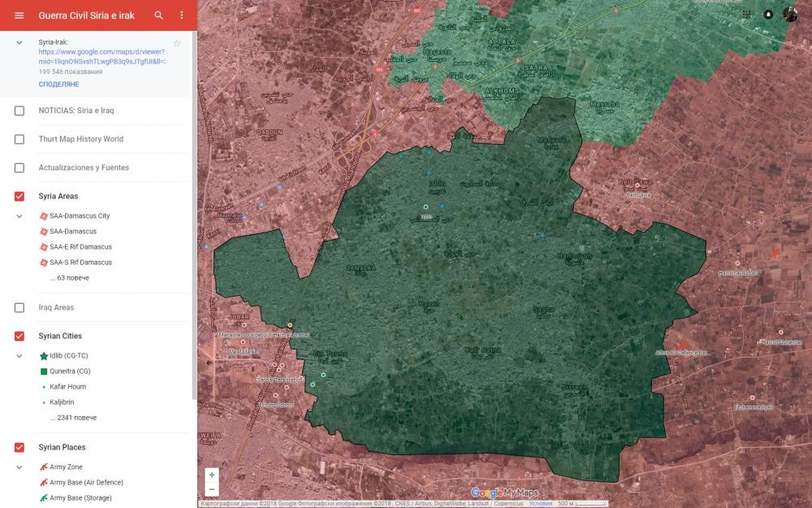Open the three-dot more options menu
Viewport: 812px width, 508px height.
point(181,15)
